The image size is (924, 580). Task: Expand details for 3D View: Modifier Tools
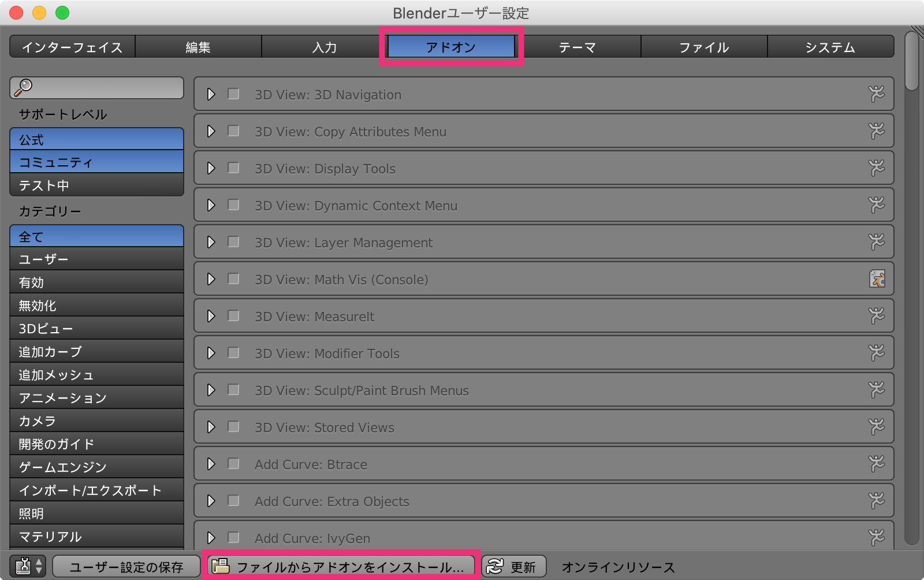pyautogui.click(x=210, y=352)
